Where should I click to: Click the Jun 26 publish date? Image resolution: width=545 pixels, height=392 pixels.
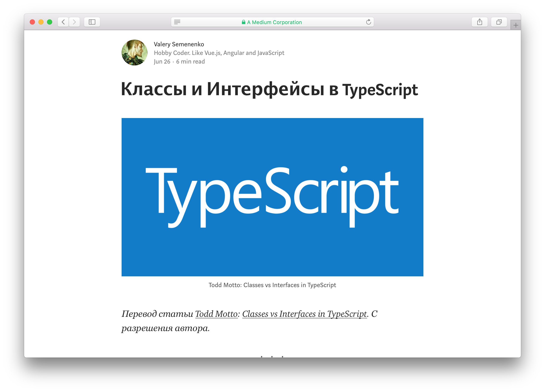162,62
